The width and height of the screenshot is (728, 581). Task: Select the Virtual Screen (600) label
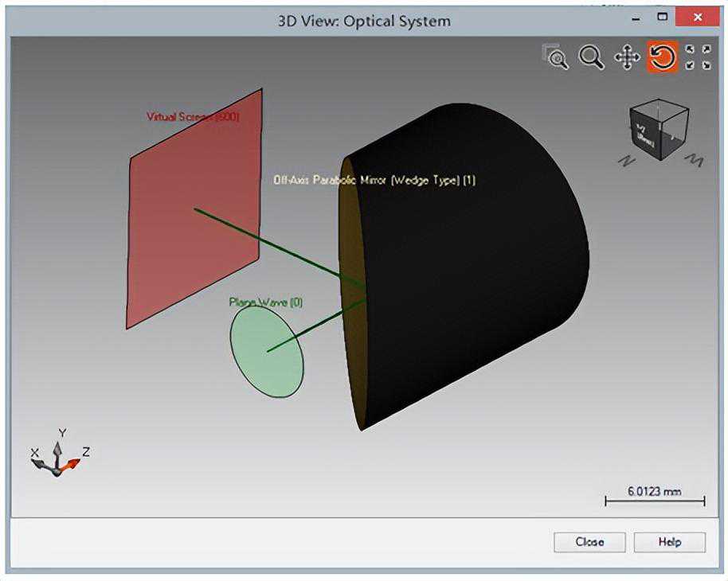(x=192, y=116)
